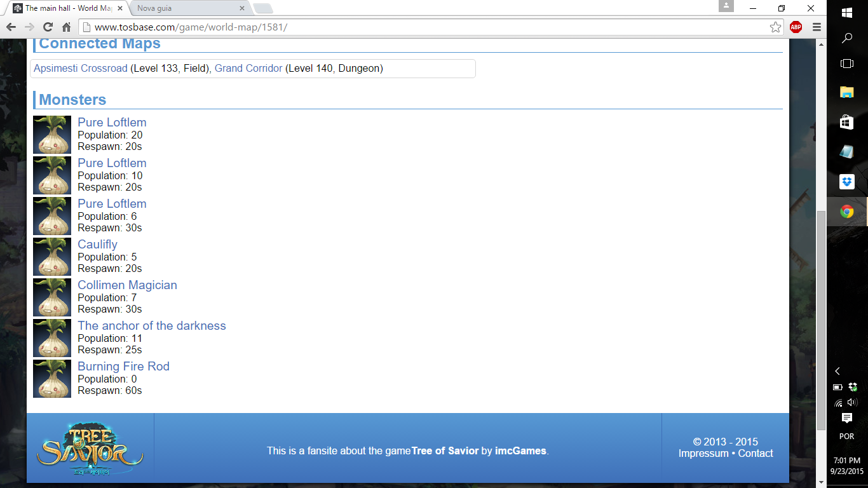Screen dimensions: 868x488
Task: Open Dropbox from the taskbar
Action: 846,182
